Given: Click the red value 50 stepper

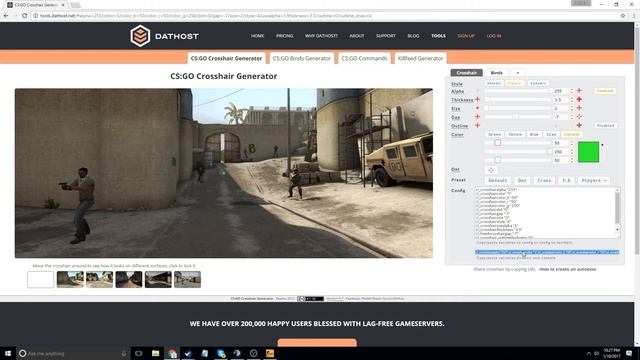Looking at the screenshot, I should click(572, 143).
